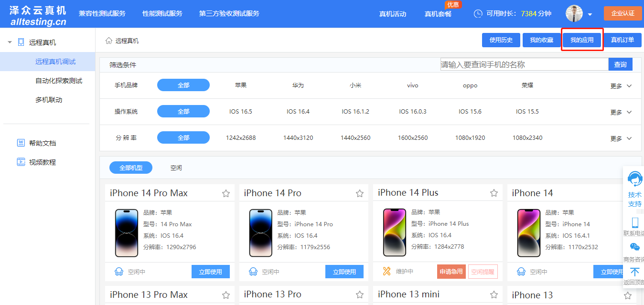Filter by brand oppo
Screen dimensions: 644x305
click(470, 85)
